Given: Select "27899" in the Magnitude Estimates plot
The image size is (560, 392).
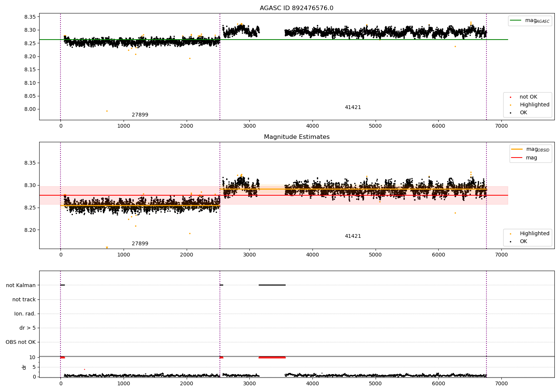Looking at the screenshot, I should [x=140, y=244].
